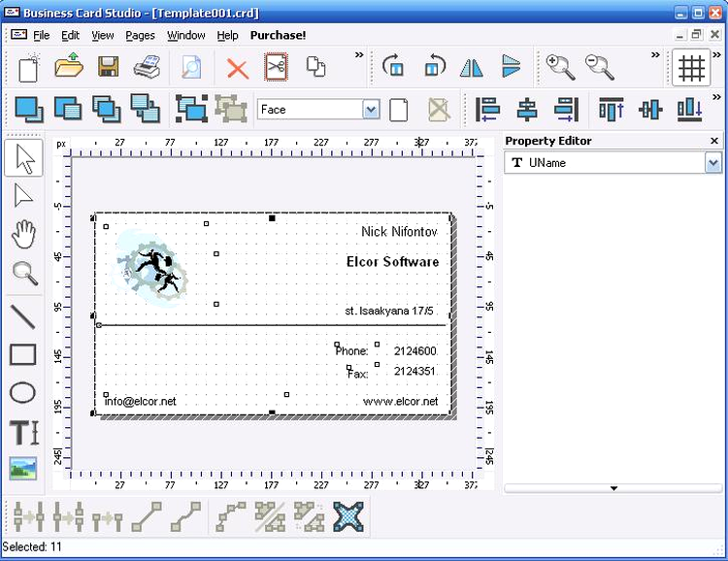This screenshot has width=728, height=561.
Task: Center objects horizontally icon
Action: (x=527, y=110)
